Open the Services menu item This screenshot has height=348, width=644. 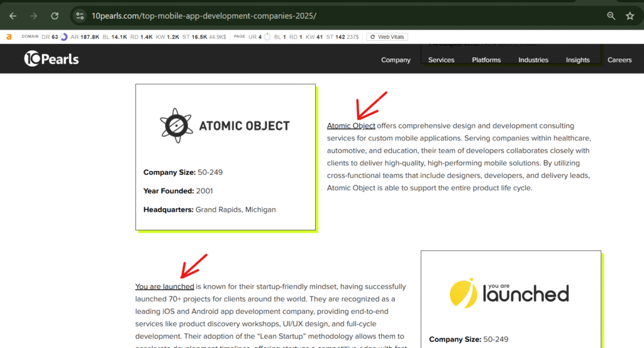click(441, 60)
